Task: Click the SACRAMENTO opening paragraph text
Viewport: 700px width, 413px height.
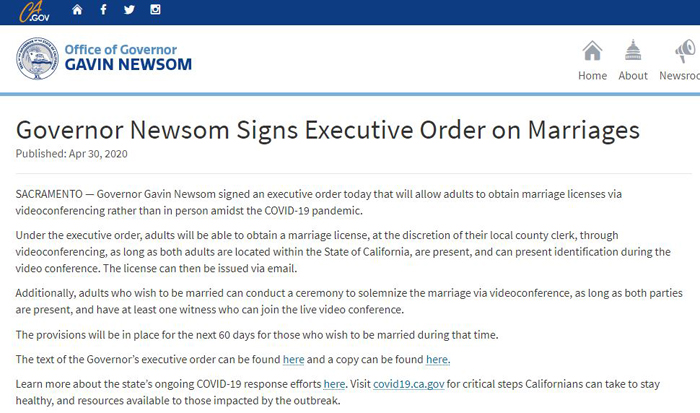Action: tap(319, 202)
